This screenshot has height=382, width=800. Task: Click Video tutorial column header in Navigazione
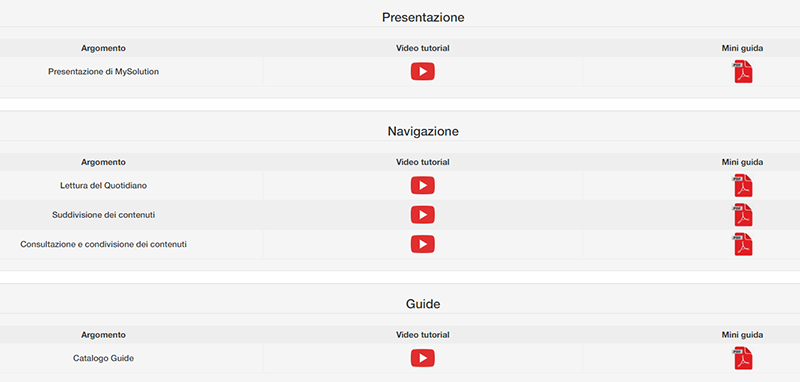tap(422, 162)
